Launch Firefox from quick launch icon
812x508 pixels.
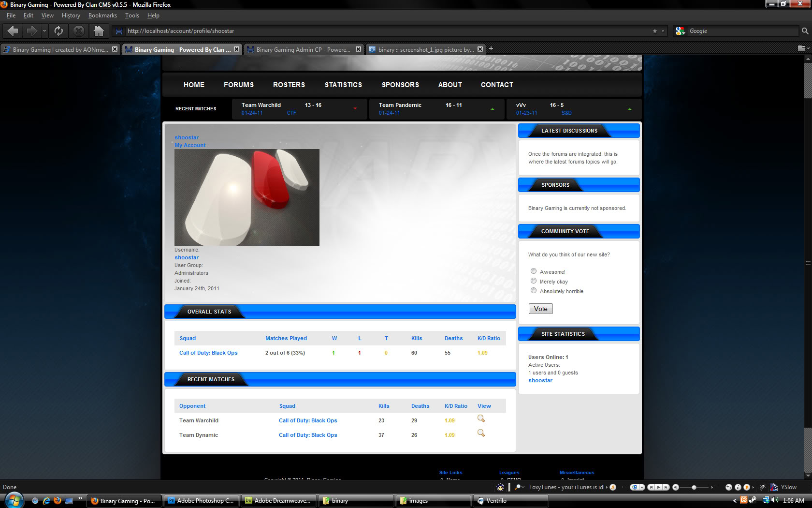pyautogui.click(x=58, y=501)
